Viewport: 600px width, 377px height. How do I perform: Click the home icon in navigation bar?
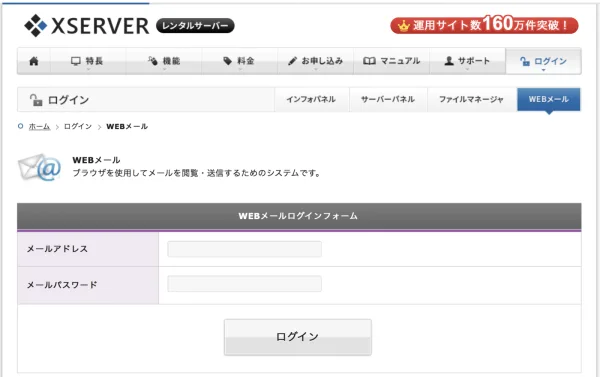pos(34,61)
